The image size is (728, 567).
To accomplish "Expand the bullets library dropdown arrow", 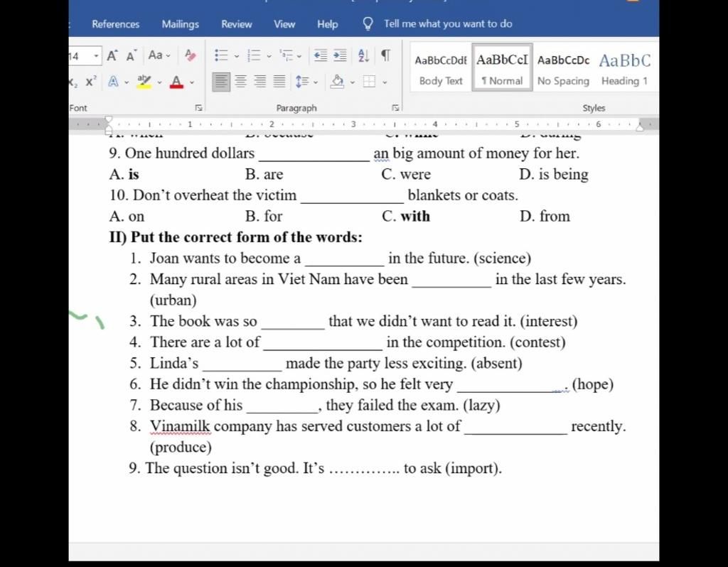I will (236, 57).
